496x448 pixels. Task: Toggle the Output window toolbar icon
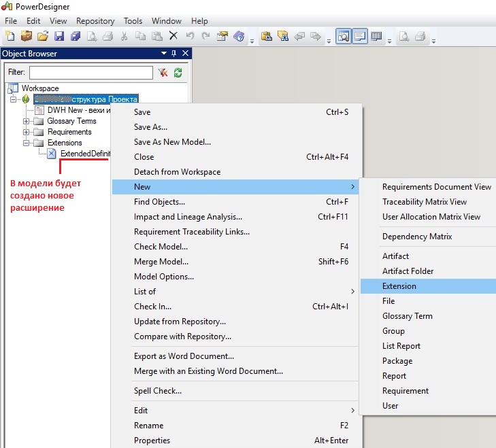[360, 36]
